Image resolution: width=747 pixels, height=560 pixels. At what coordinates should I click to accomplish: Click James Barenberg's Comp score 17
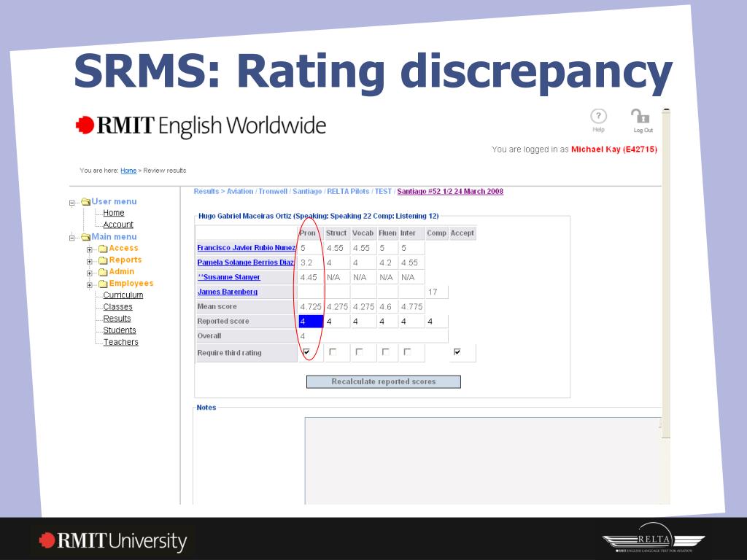point(433,292)
